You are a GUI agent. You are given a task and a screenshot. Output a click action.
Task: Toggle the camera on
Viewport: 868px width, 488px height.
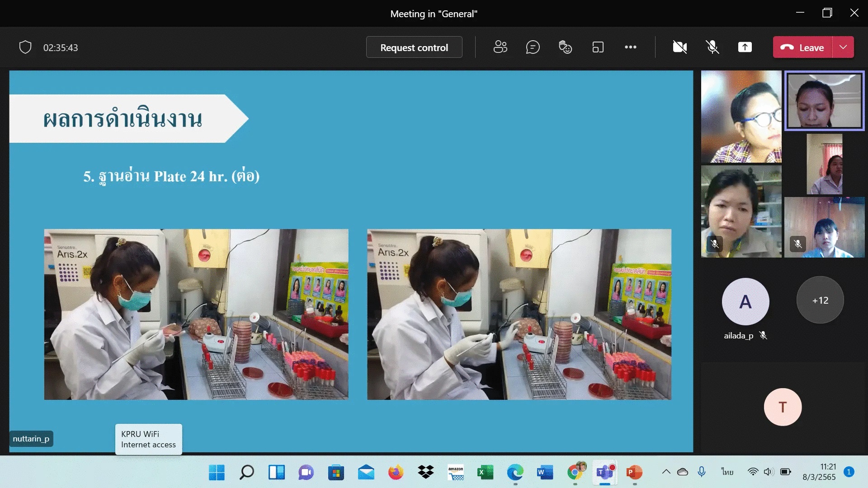click(x=679, y=47)
